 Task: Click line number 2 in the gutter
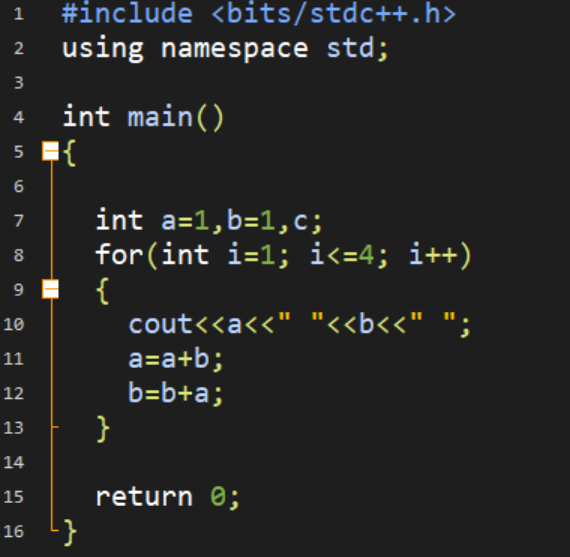pos(19,49)
